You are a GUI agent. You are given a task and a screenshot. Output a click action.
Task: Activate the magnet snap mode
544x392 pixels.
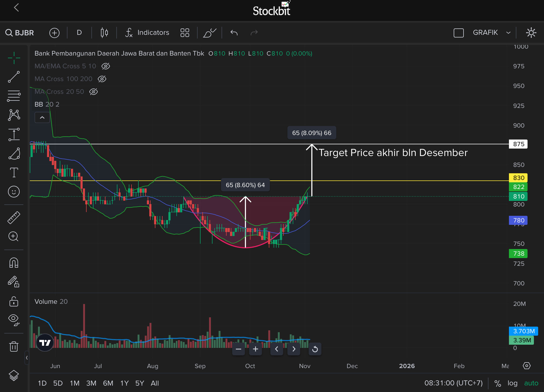coord(14,263)
